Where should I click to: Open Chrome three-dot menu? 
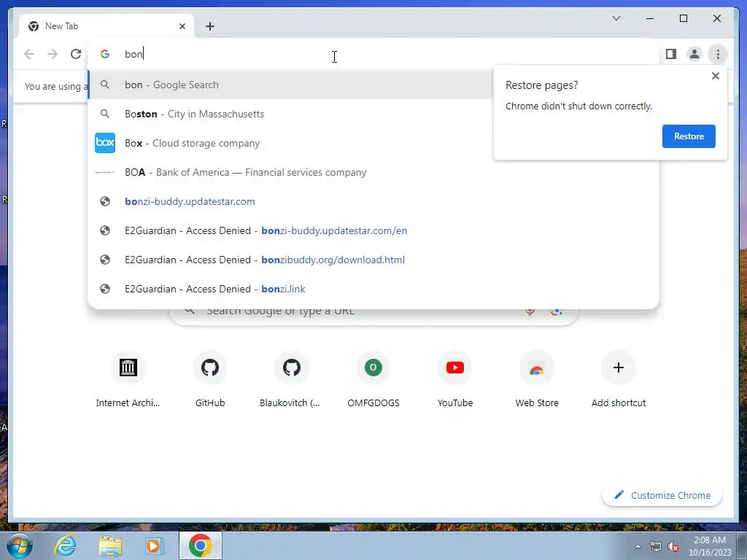(x=718, y=54)
